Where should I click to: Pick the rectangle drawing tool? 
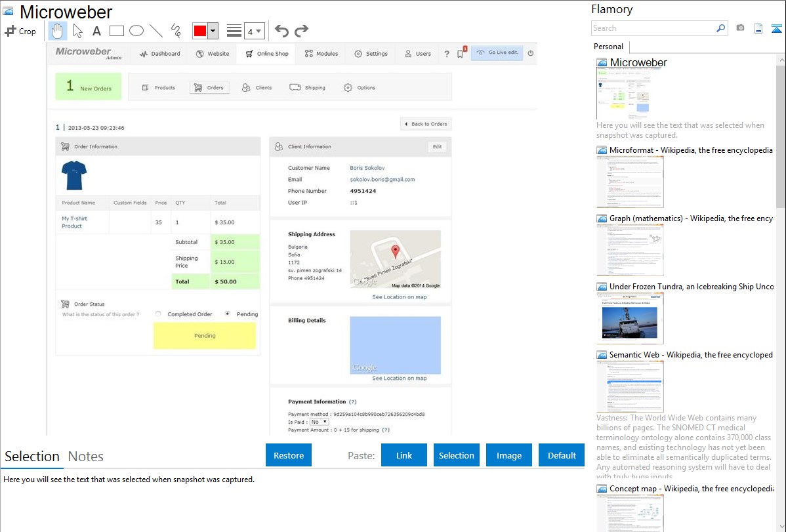click(117, 31)
